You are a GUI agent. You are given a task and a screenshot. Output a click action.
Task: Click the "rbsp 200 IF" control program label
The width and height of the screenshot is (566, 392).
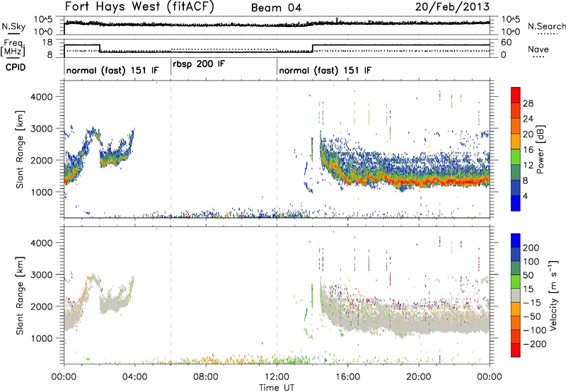199,64
